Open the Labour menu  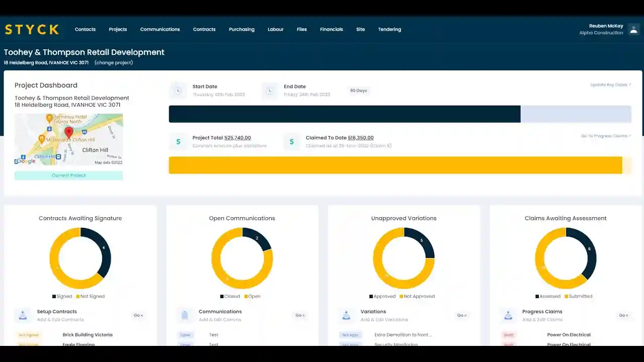pyautogui.click(x=276, y=29)
